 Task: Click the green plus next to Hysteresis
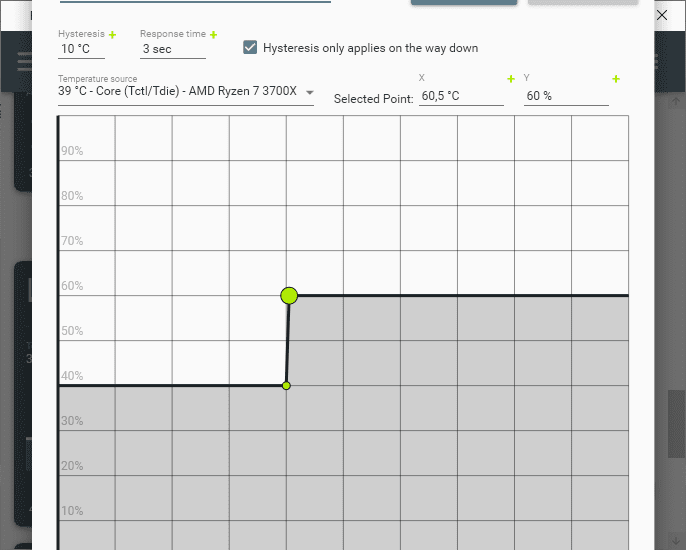coord(112,35)
